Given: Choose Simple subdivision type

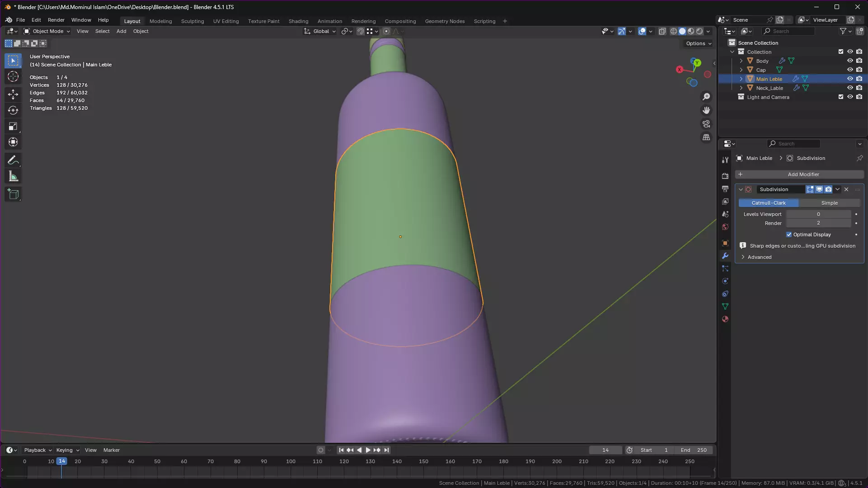Looking at the screenshot, I should coord(829,203).
